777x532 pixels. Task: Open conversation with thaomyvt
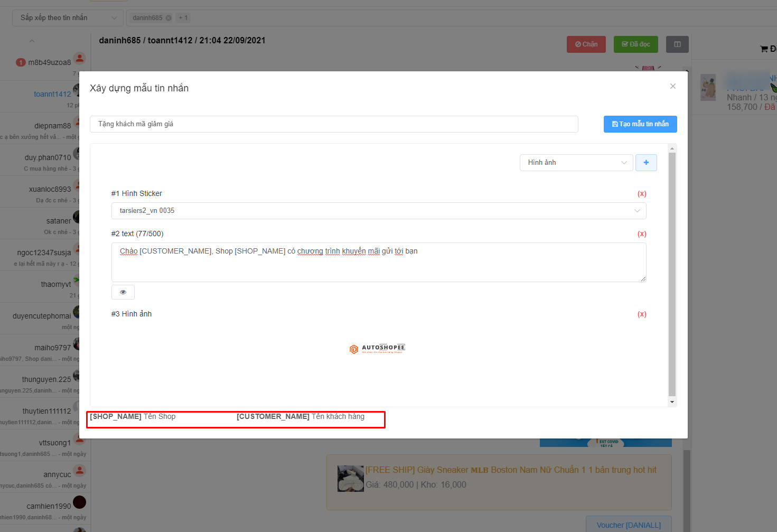click(x=45, y=287)
